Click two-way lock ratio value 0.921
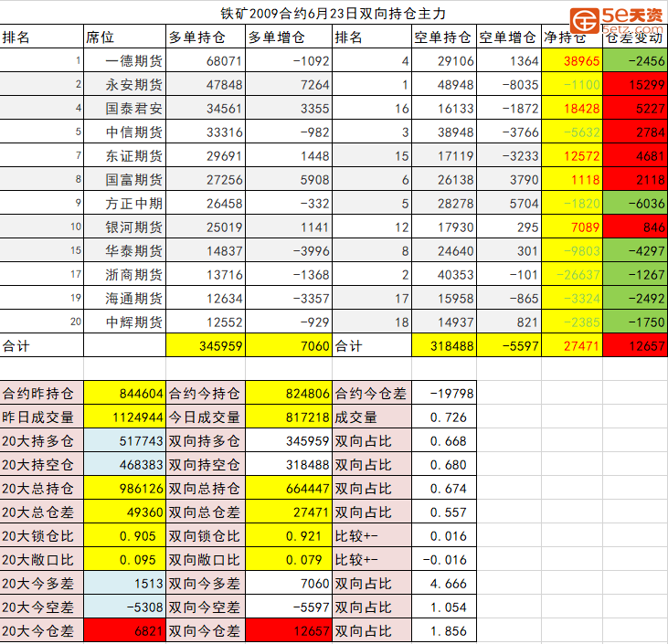668x644 pixels. [x=289, y=536]
